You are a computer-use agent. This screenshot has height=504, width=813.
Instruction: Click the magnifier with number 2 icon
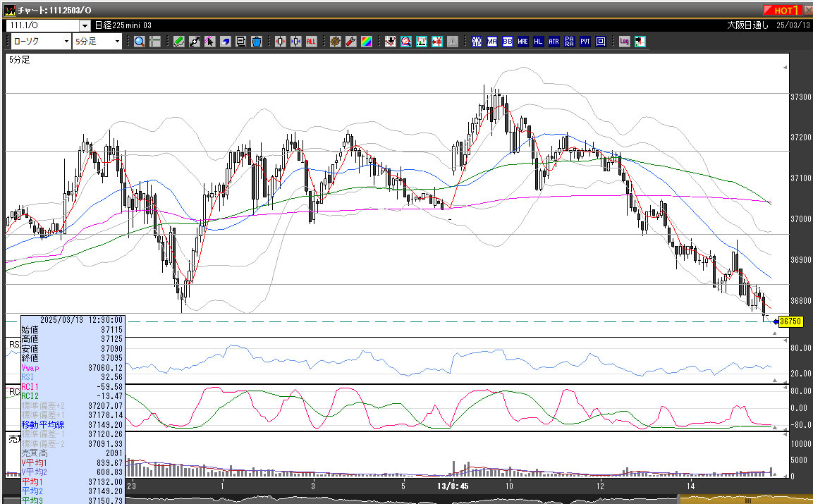click(406, 42)
